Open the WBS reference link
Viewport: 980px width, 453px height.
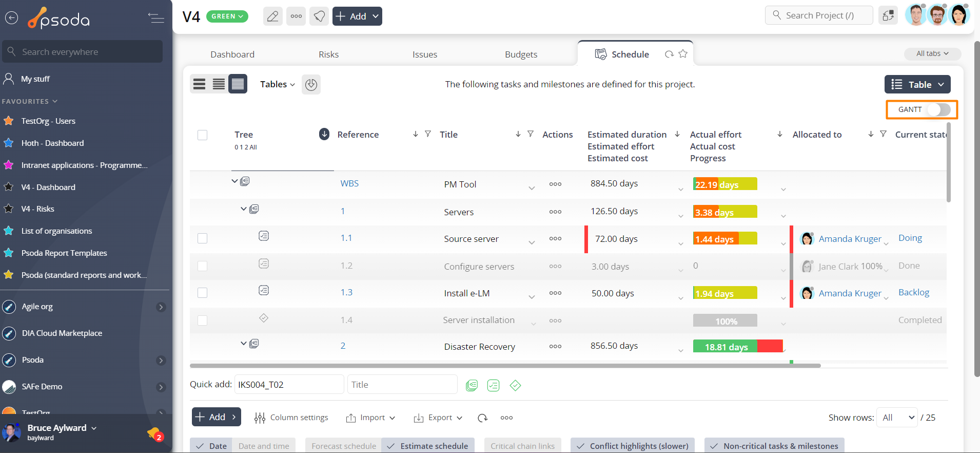pyautogui.click(x=349, y=183)
